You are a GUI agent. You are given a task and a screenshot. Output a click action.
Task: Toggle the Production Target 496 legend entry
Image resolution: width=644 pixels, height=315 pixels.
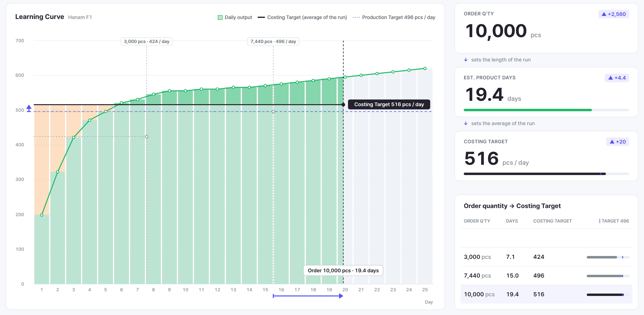click(x=394, y=17)
